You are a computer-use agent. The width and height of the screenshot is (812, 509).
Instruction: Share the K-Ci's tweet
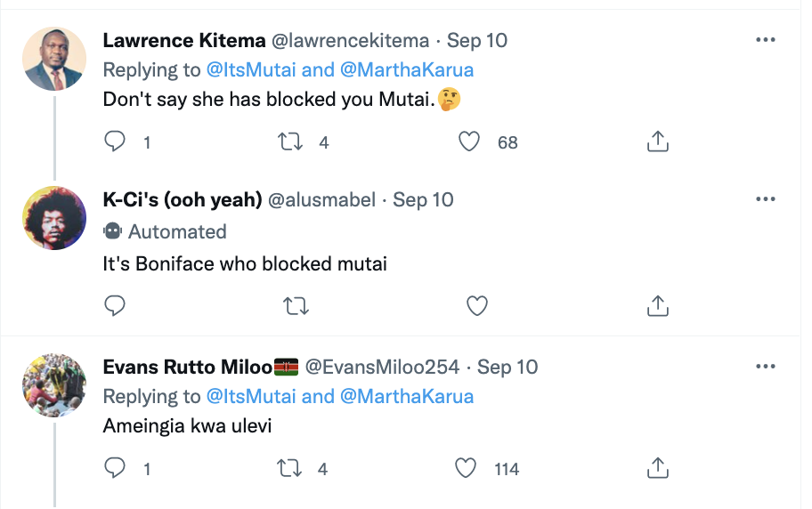[x=656, y=305]
